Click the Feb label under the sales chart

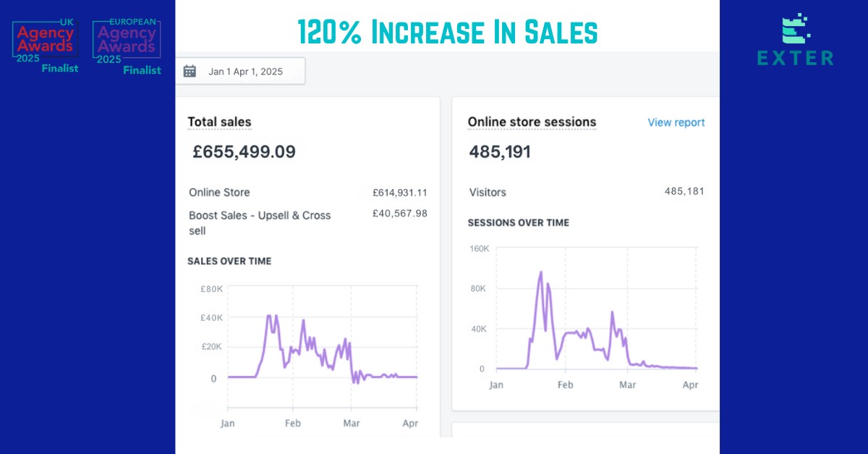(x=292, y=424)
